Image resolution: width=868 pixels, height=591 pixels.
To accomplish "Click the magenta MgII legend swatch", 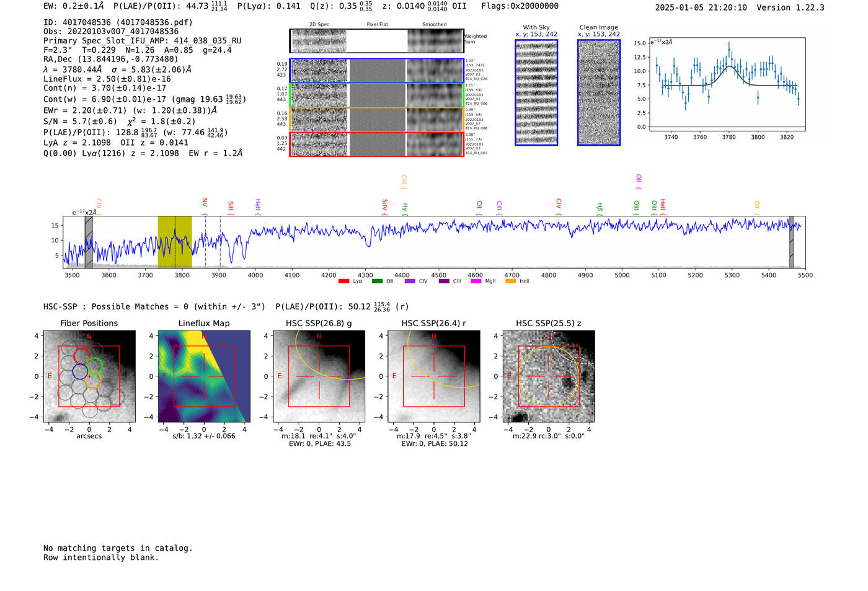I will pyautogui.click(x=476, y=282).
